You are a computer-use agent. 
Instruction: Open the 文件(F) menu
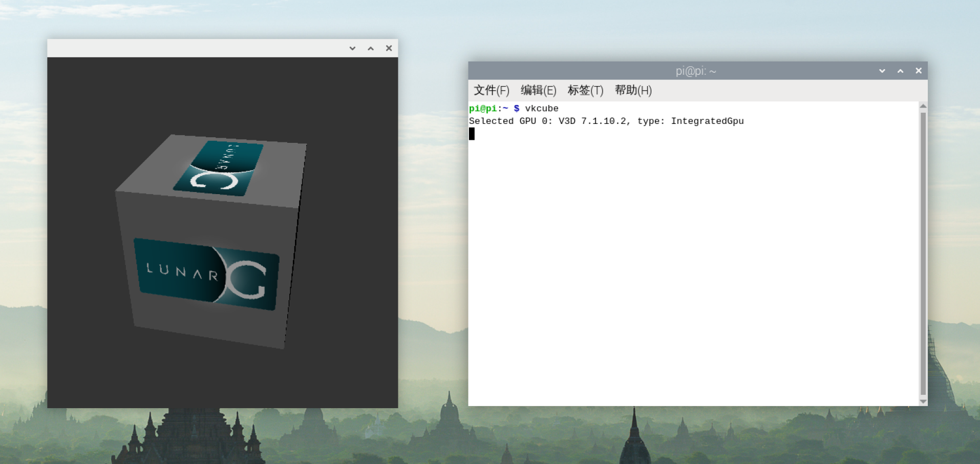tap(491, 91)
